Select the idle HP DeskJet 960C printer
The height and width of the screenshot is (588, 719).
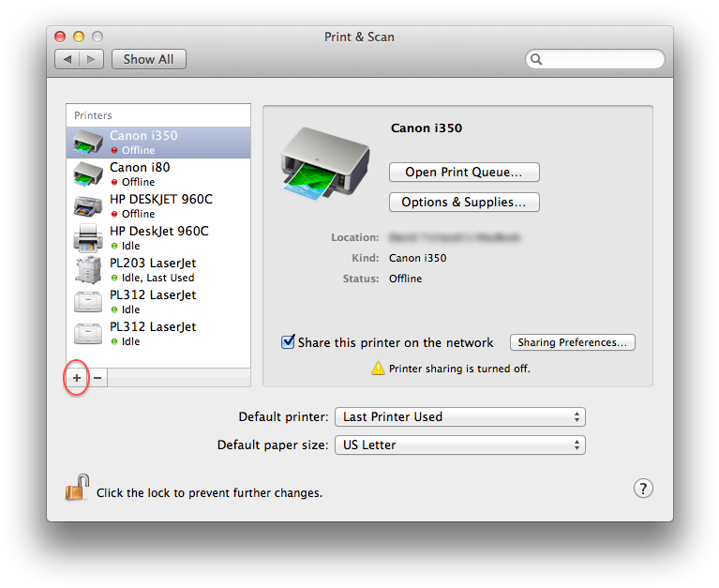[159, 237]
